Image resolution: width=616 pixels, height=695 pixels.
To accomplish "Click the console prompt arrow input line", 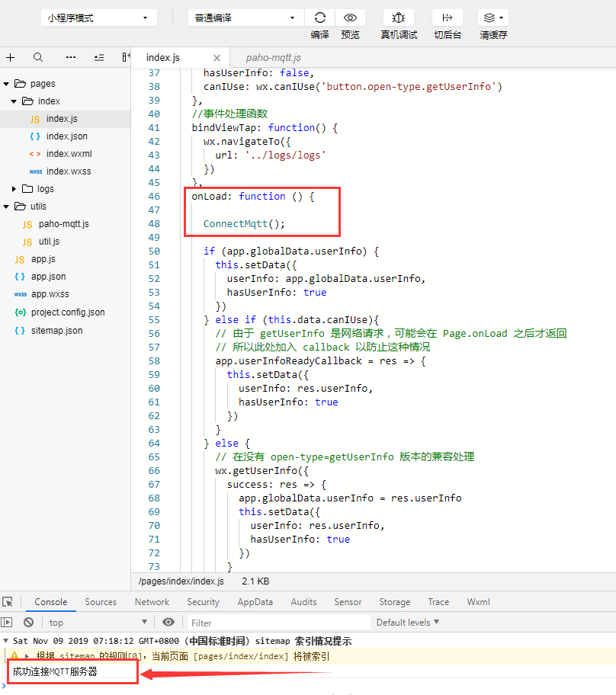I will click(x=308, y=687).
